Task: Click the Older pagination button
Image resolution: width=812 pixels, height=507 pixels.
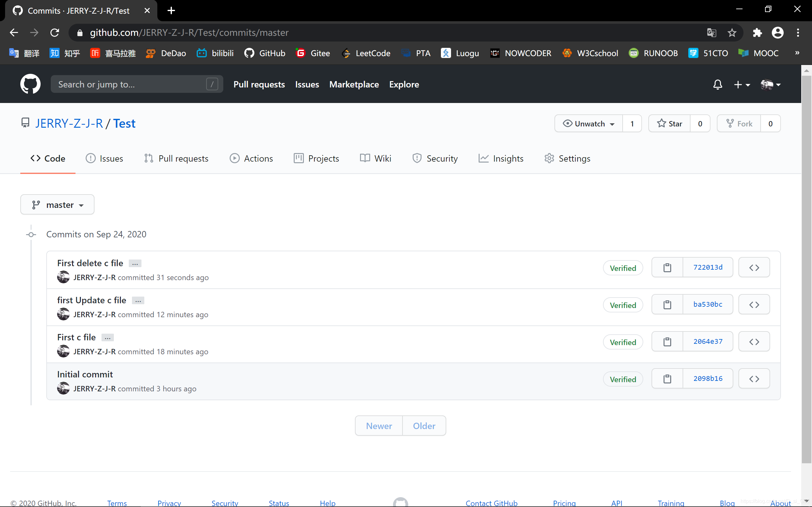Action: (424, 426)
